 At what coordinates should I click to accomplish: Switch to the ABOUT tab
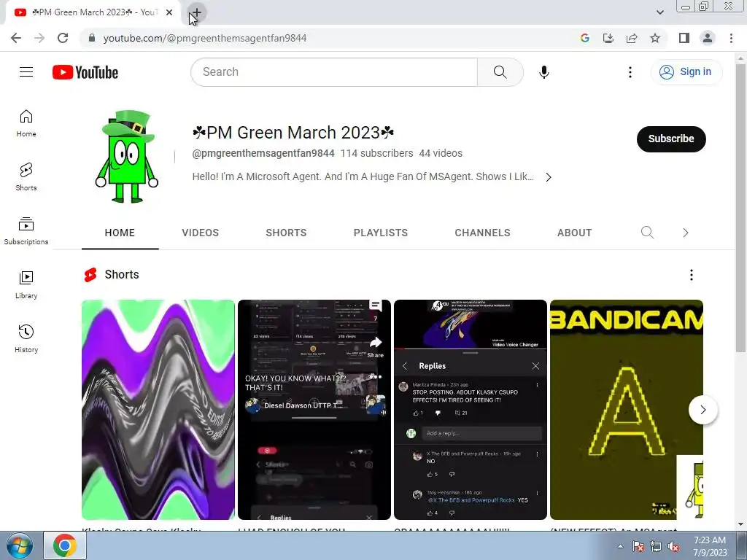pyautogui.click(x=575, y=233)
